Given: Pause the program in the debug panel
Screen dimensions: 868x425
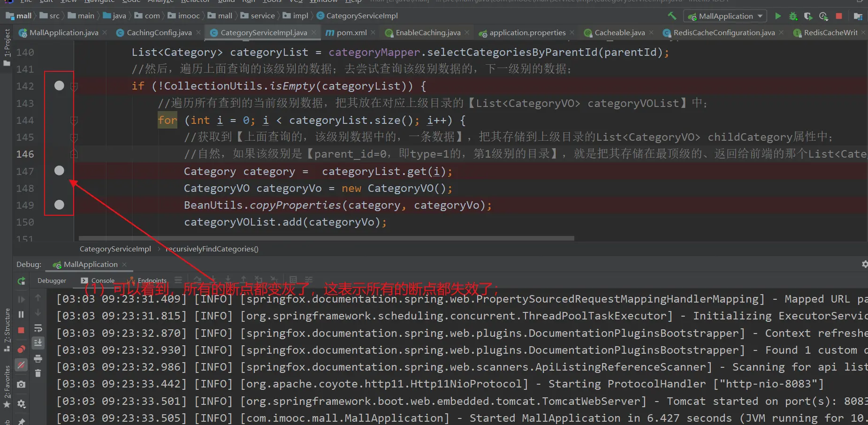Looking at the screenshot, I should click(x=21, y=314).
